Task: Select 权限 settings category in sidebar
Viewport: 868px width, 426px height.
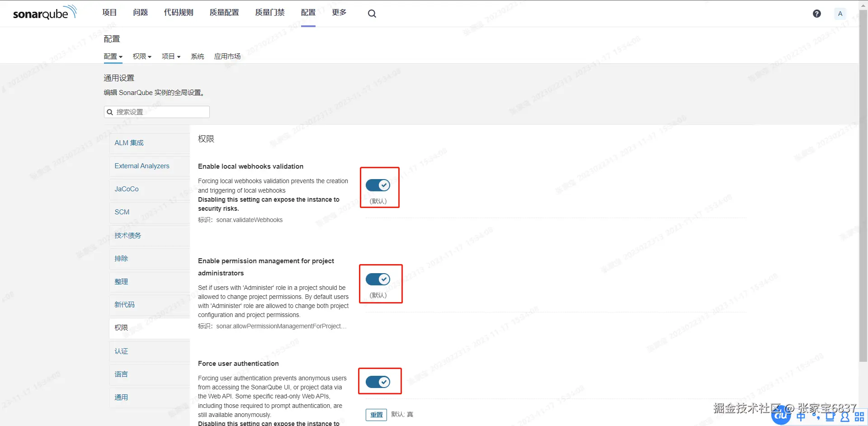Action: 149,328
